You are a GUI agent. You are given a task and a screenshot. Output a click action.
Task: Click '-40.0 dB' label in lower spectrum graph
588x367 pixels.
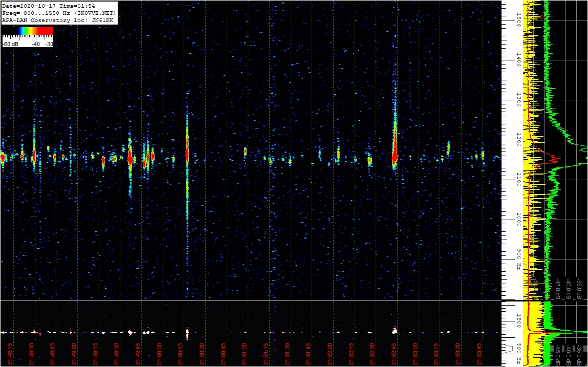(x=569, y=355)
